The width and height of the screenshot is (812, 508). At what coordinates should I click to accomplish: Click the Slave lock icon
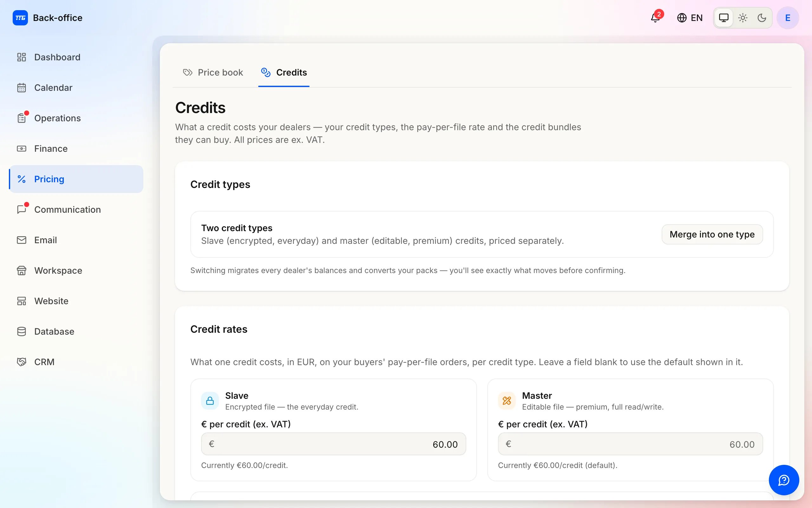[x=210, y=400]
